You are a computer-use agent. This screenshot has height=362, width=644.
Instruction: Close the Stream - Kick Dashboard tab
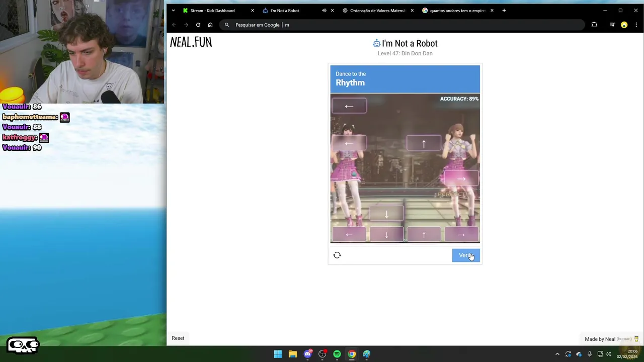coord(253,11)
